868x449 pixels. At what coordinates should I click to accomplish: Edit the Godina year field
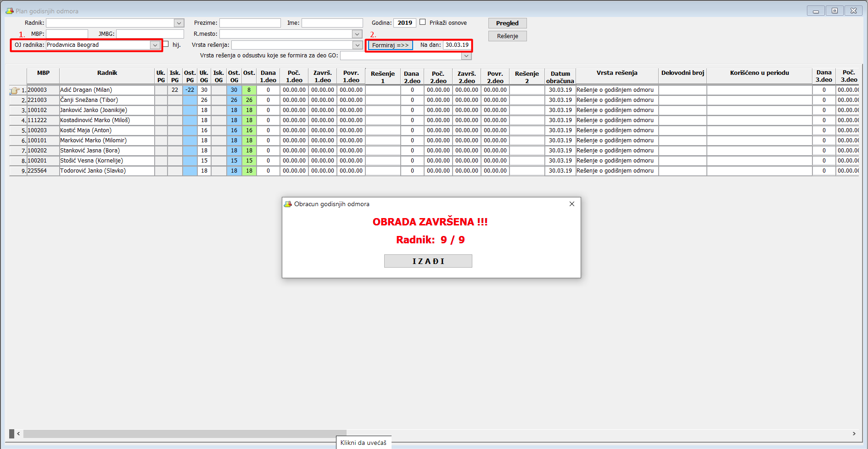click(405, 23)
